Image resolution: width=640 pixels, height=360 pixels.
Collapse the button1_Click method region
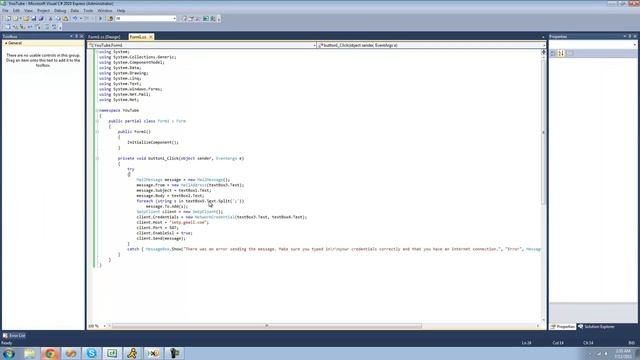[98, 158]
